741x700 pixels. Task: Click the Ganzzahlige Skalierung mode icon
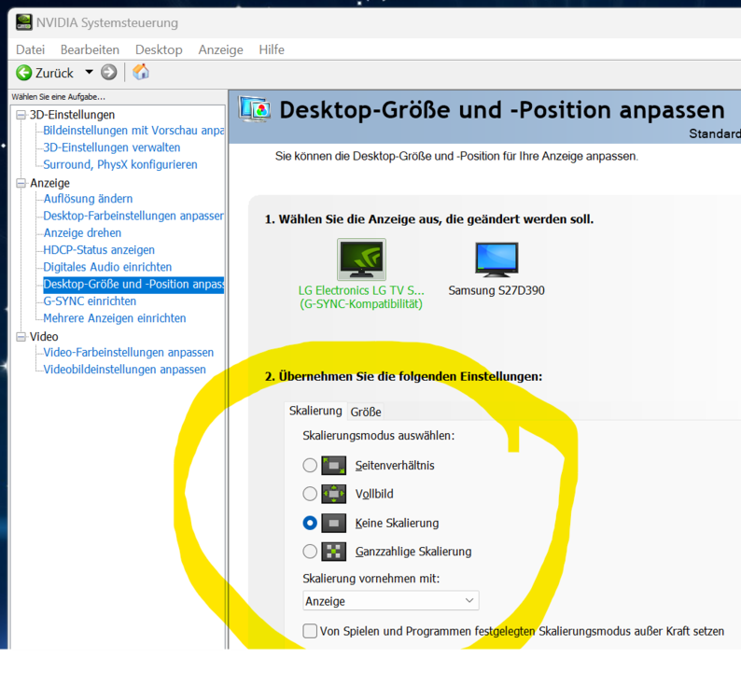pyautogui.click(x=334, y=552)
